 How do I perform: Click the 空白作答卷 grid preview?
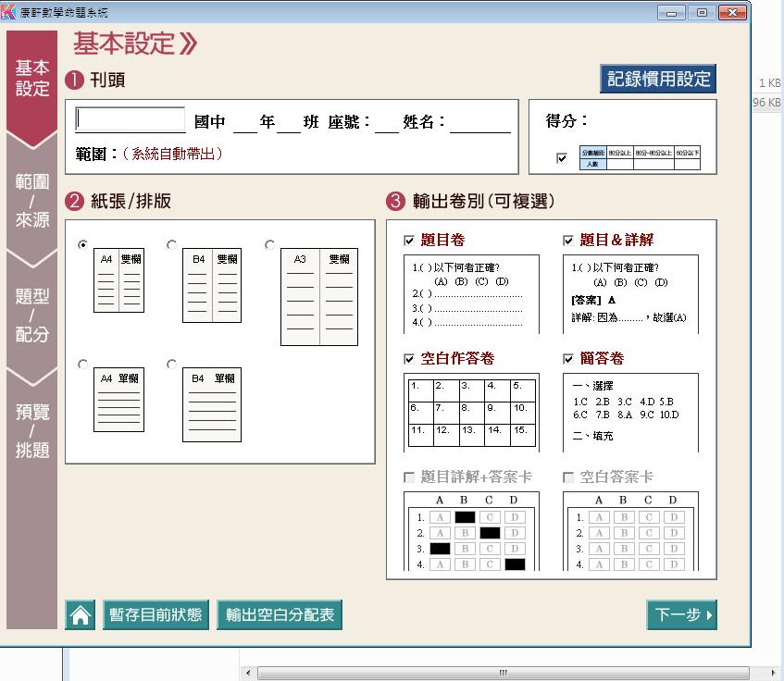tap(470, 412)
